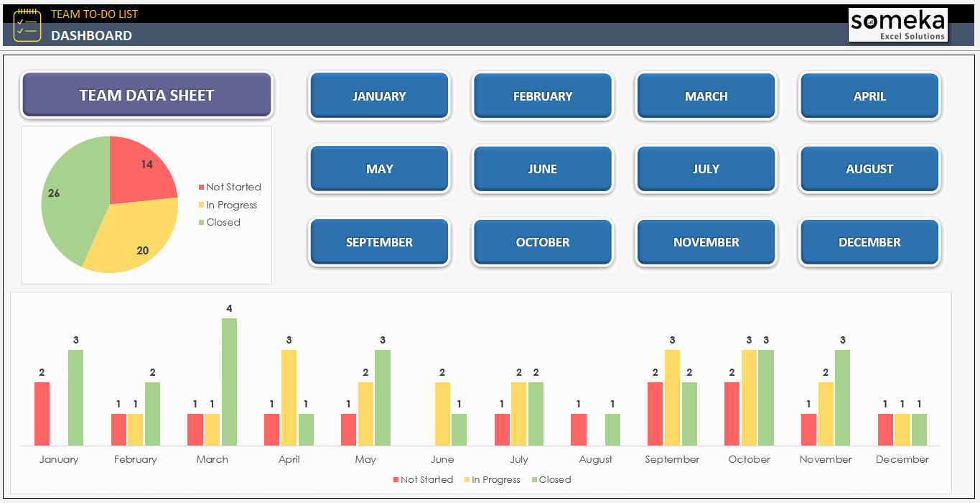Click the DASHBOARD title text
This screenshot has height=503, width=980.
point(91,35)
